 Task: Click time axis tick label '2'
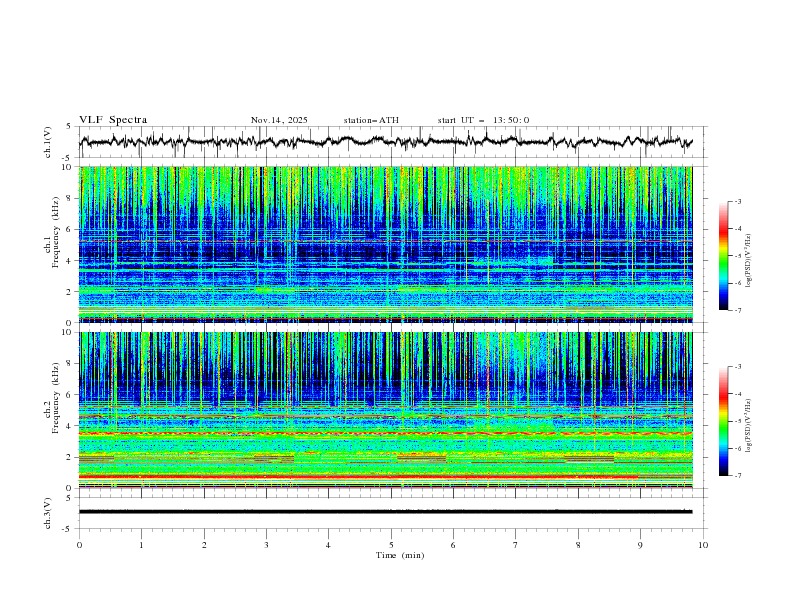204,545
